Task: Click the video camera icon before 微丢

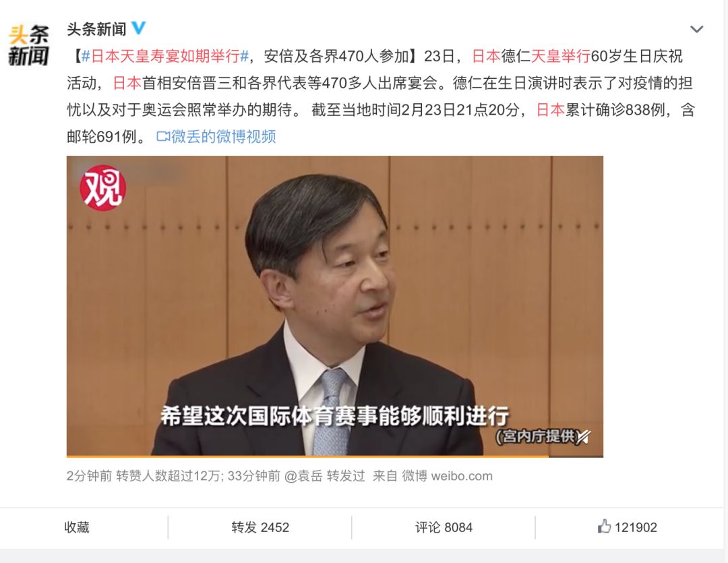Action: pos(163,137)
